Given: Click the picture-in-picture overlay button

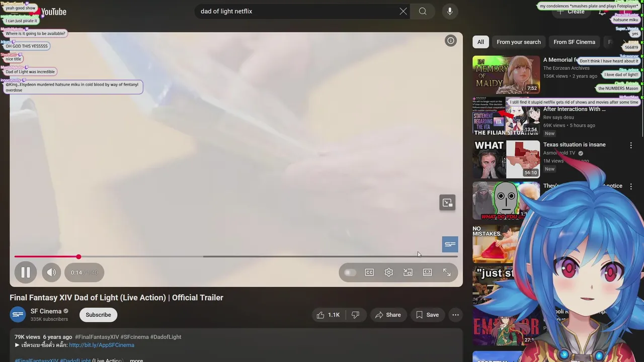Looking at the screenshot, I should (447, 203).
